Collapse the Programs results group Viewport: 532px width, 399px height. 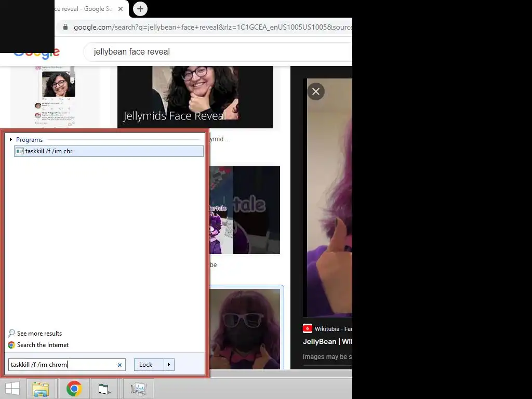point(11,139)
